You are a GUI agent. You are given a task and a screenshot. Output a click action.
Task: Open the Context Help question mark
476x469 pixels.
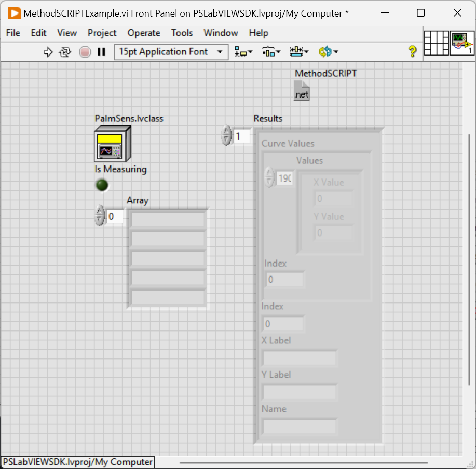pos(412,51)
